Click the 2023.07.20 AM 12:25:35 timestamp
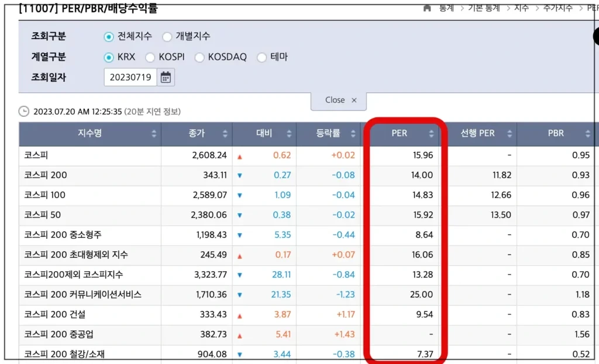The width and height of the screenshot is (599, 364). tap(78, 112)
